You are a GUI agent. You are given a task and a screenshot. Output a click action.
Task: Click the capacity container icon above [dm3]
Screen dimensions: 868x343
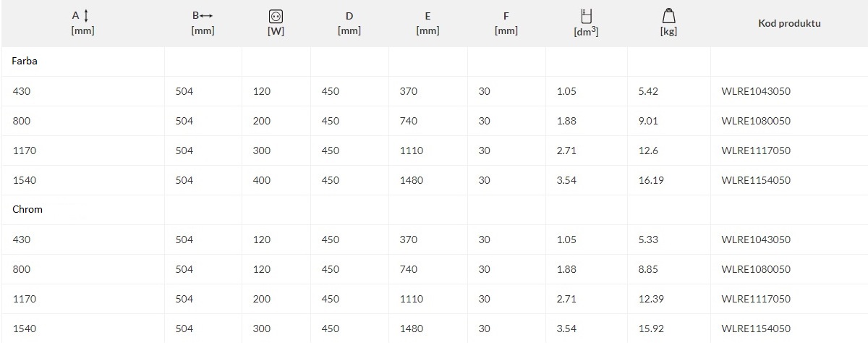586,15
